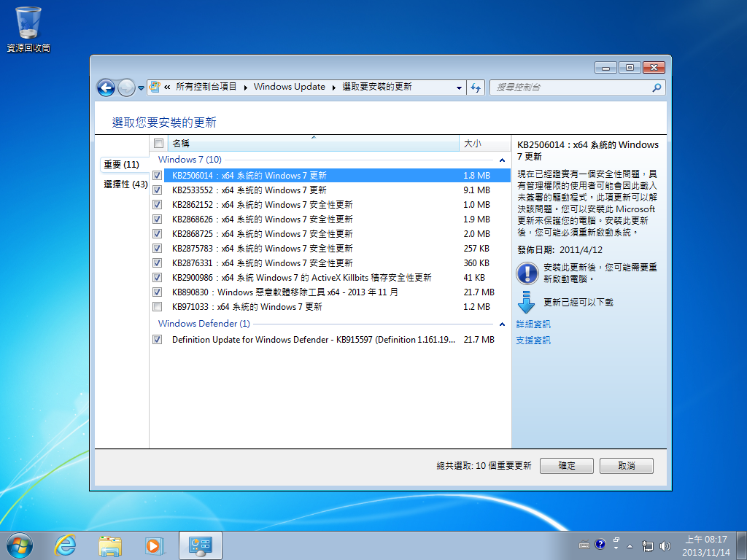Click the magnifier search icon
Image resolution: width=747 pixels, height=560 pixels.
tap(657, 87)
